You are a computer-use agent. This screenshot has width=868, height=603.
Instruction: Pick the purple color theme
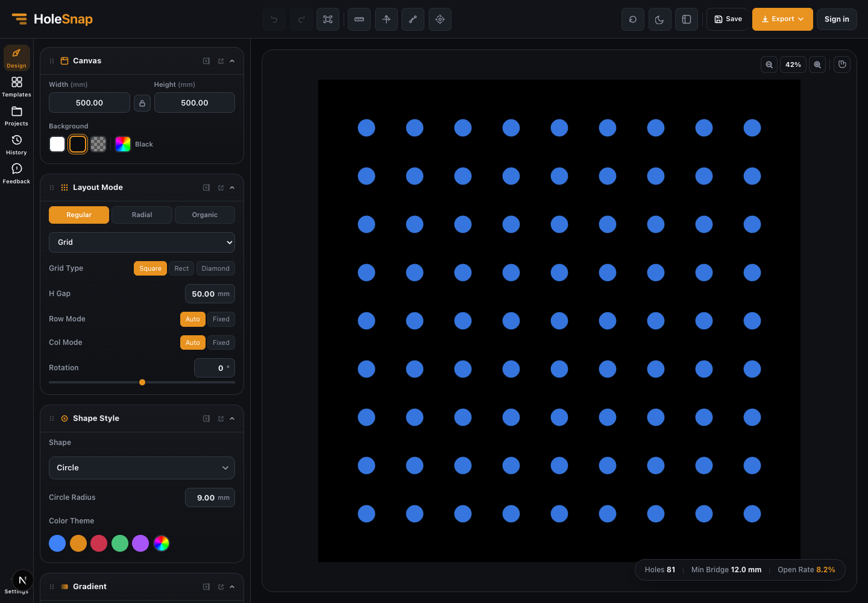(140, 543)
